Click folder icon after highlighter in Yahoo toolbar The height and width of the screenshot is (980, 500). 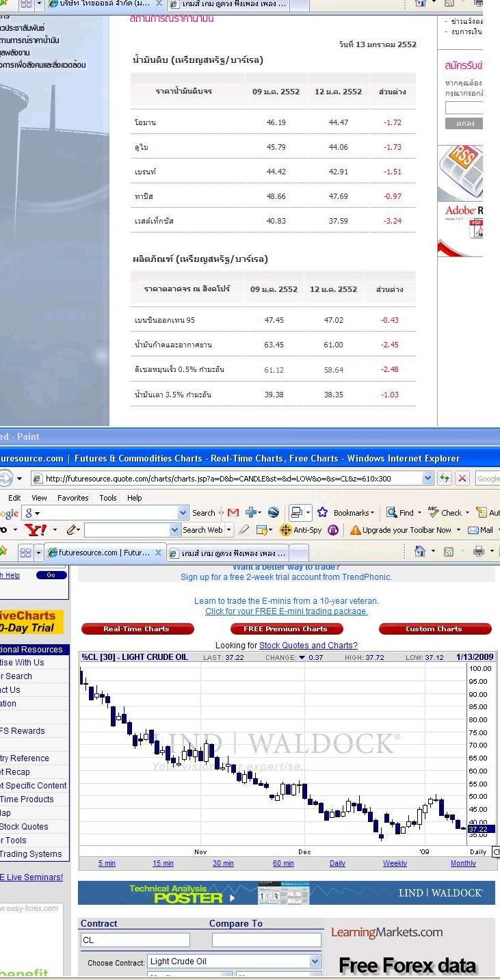pos(261,530)
